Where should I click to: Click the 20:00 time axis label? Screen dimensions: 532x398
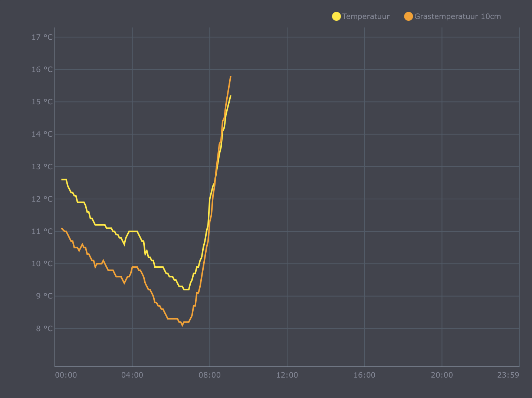click(442, 375)
